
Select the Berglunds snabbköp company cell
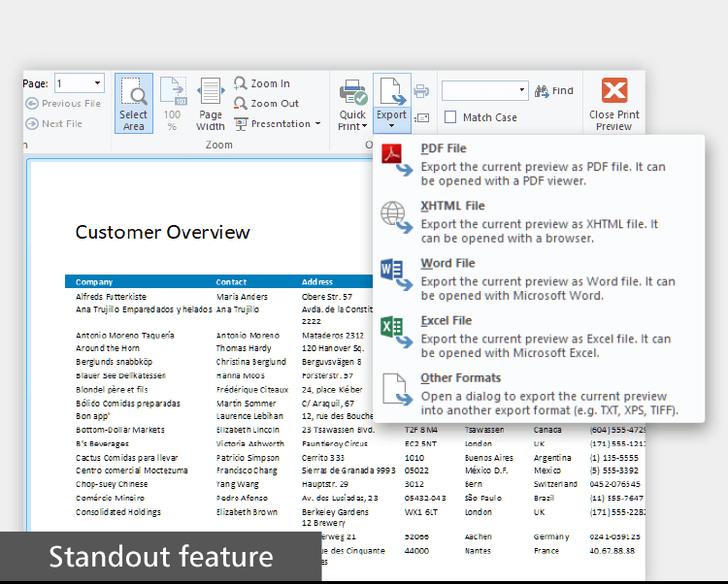coord(115,362)
